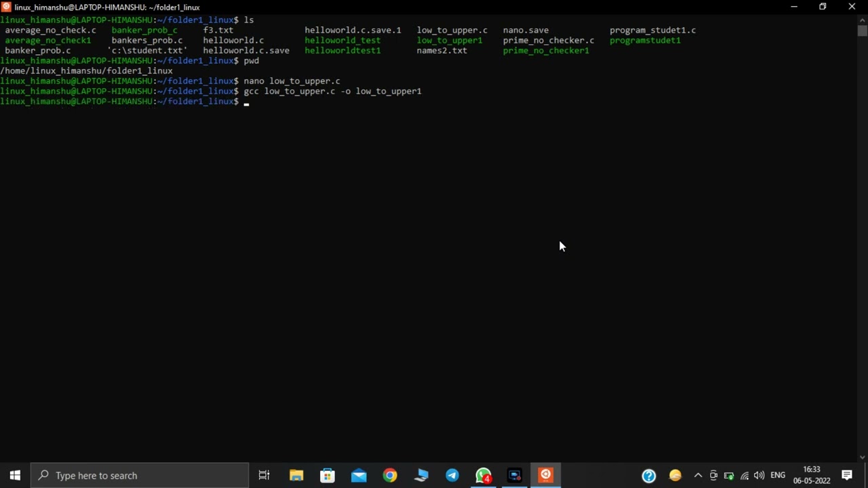
Task: Click the file name 'c:\student.txt'
Action: [x=147, y=50]
